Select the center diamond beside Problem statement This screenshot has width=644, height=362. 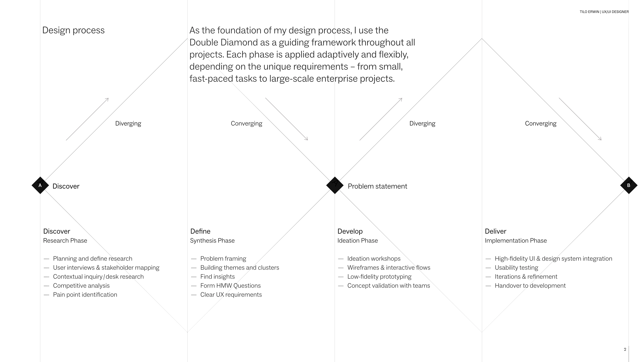334,185
